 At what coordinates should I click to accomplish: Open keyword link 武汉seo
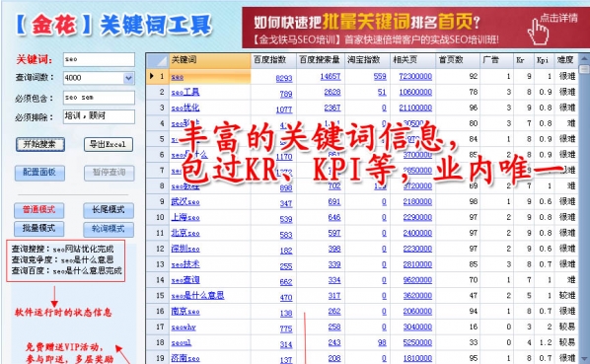(185, 202)
